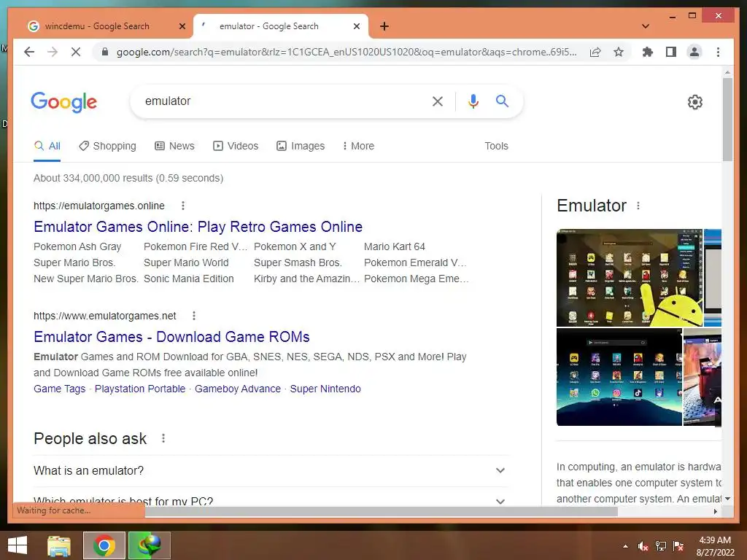Click the horizontal page scrollbar
Screen dimensions: 747x560
click(381, 511)
